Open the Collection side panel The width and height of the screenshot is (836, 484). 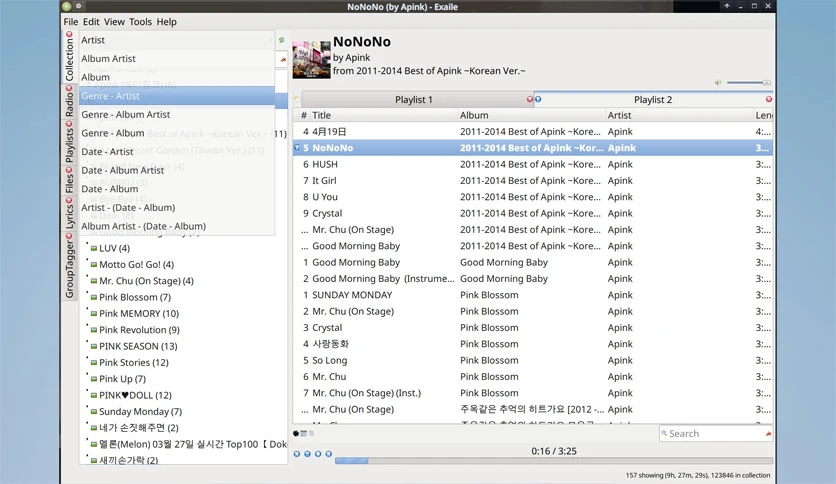pos(69,60)
